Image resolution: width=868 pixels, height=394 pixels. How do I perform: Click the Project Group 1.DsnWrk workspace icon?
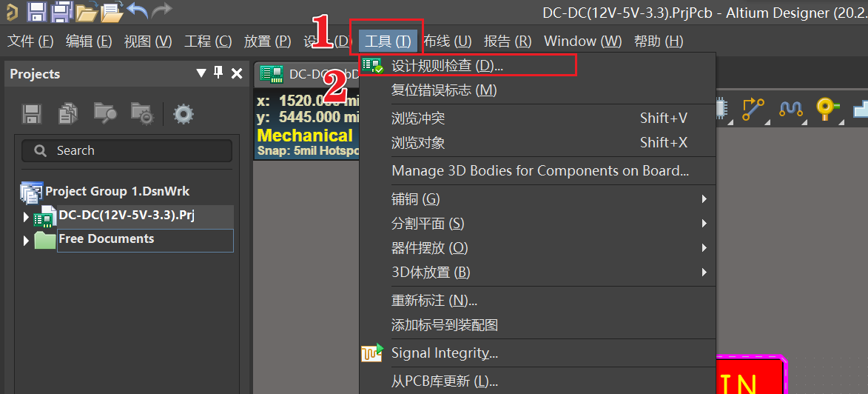[32, 192]
